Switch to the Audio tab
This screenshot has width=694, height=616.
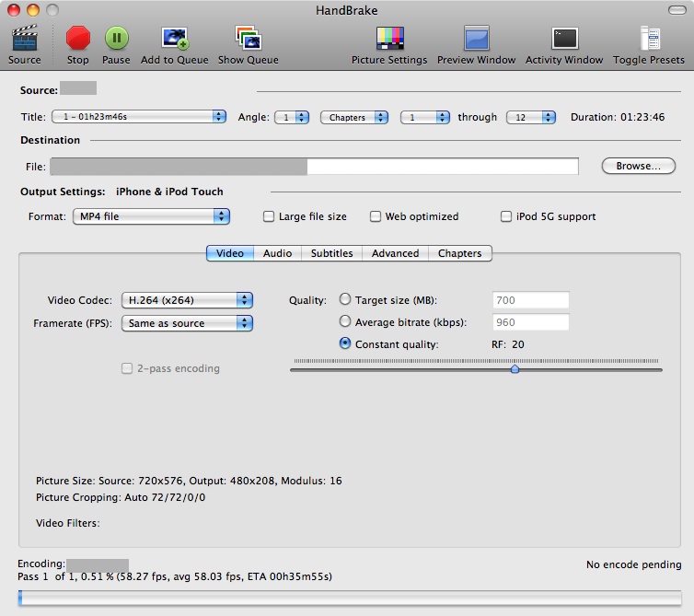(277, 253)
